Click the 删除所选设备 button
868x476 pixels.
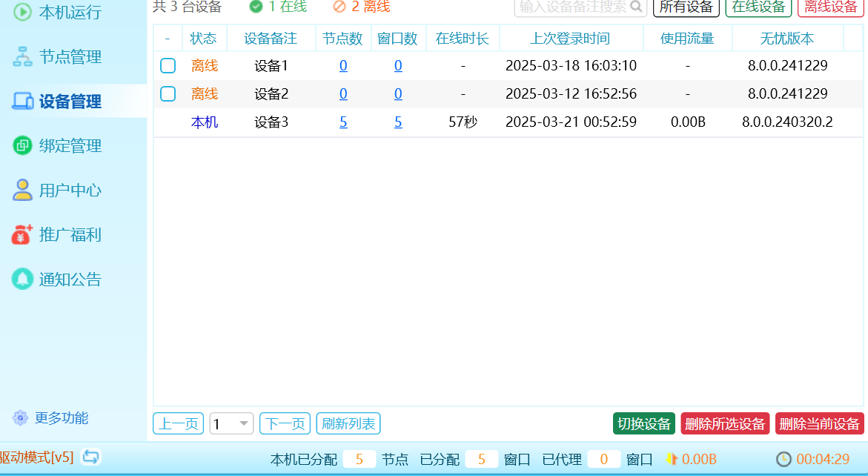[x=725, y=424]
